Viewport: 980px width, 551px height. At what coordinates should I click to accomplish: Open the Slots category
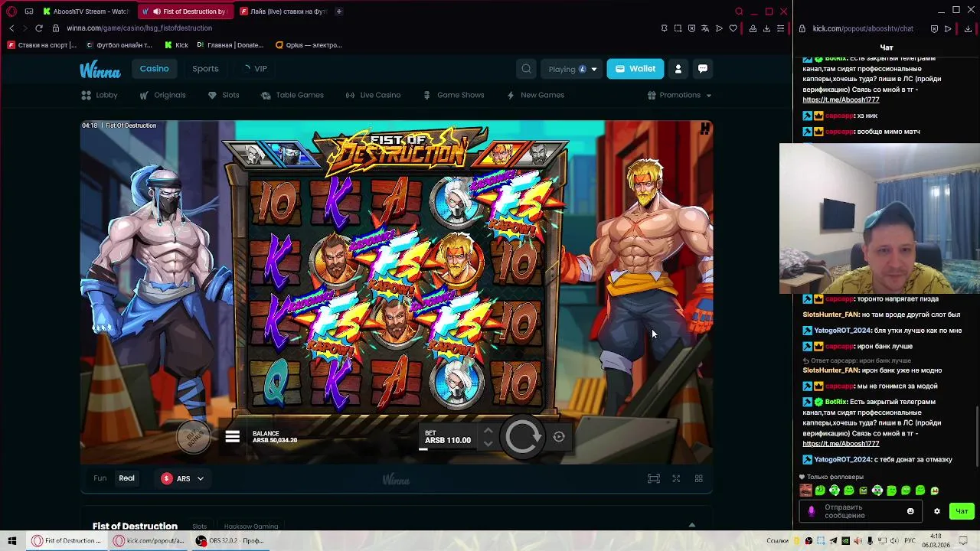(x=224, y=95)
